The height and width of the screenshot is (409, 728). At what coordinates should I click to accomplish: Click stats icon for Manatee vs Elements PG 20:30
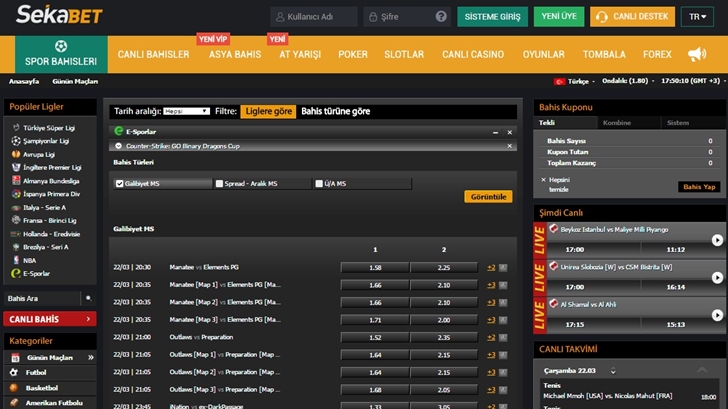(x=503, y=268)
